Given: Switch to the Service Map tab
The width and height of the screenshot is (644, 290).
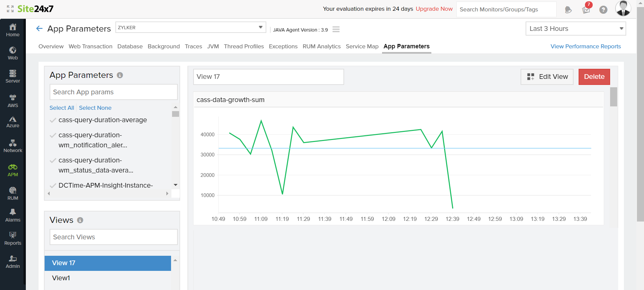Looking at the screenshot, I should 362,46.
